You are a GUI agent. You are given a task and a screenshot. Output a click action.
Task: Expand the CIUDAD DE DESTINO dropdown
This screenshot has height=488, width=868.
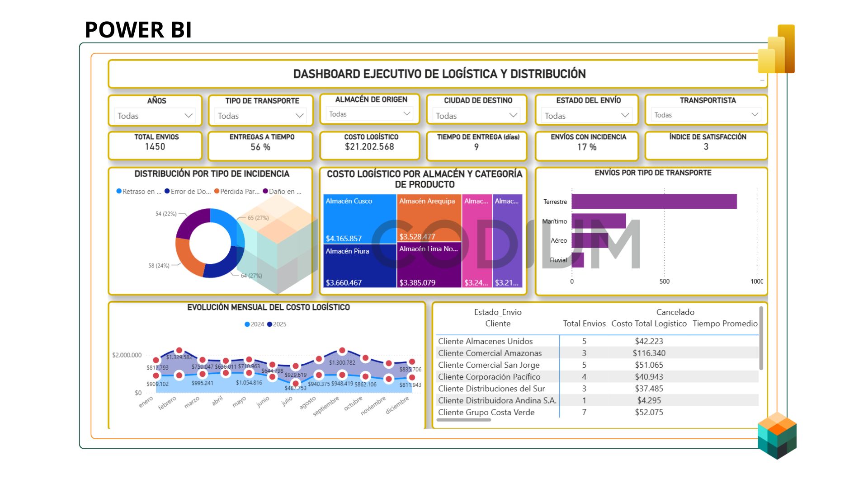(476, 116)
